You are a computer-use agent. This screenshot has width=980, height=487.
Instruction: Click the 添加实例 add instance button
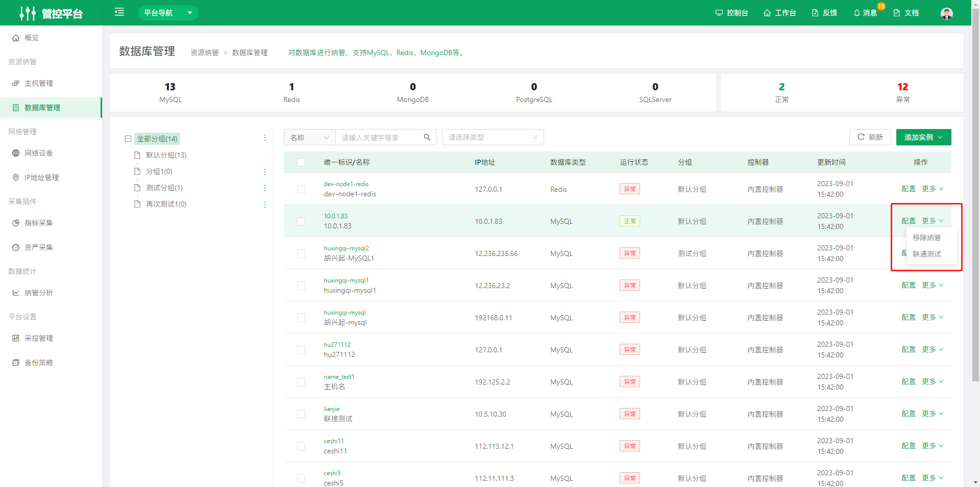923,137
